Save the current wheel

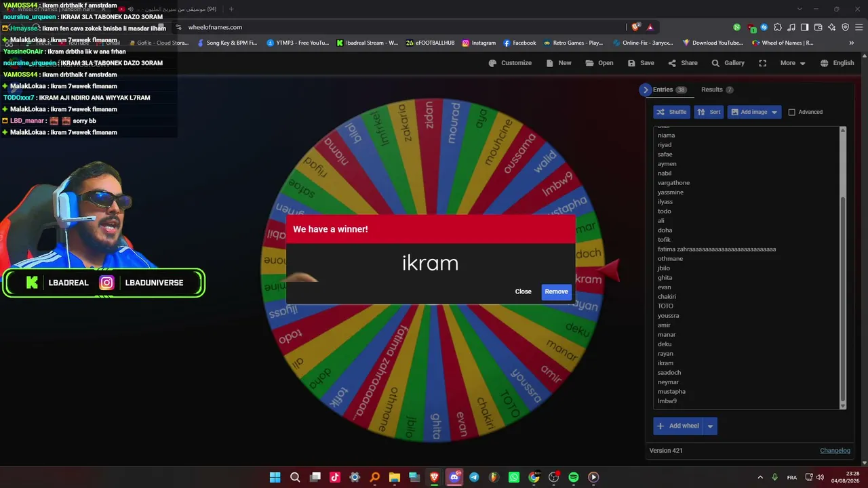pyautogui.click(x=641, y=63)
